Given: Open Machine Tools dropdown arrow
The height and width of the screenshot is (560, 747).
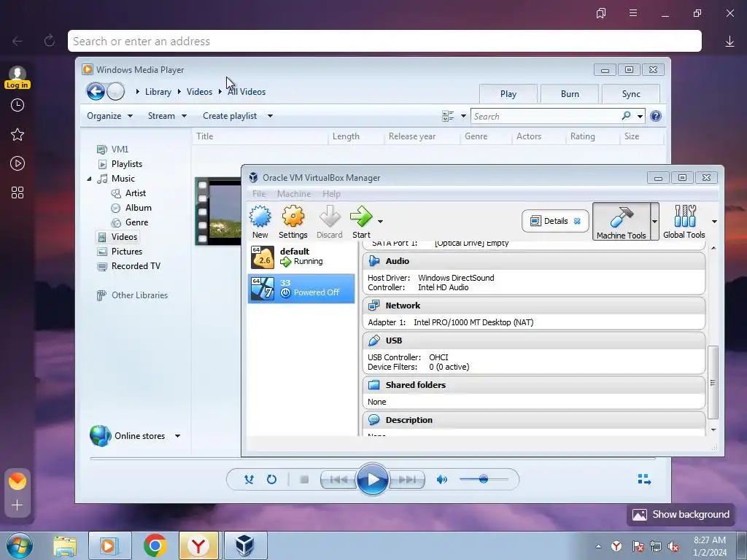Looking at the screenshot, I should coord(654,222).
